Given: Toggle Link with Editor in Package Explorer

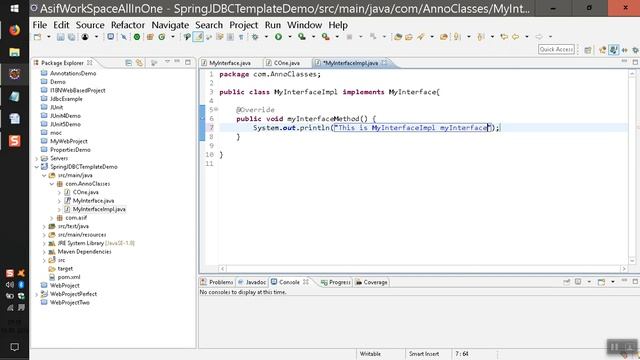Looking at the screenshot, I should 139,62.
